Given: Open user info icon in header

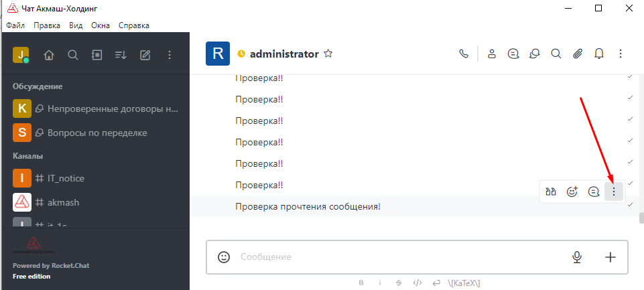Looking at the screenshot, I should [x=492, y=54].
